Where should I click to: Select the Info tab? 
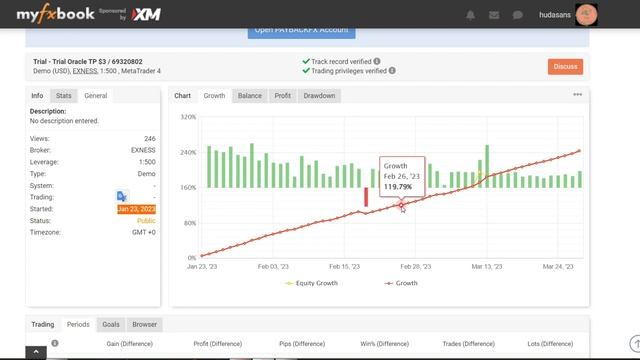(37, 96)
